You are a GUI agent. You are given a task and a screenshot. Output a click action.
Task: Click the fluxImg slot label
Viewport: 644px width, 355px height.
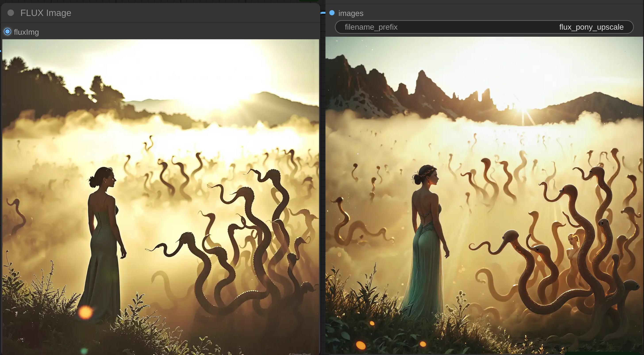(26, 32)
